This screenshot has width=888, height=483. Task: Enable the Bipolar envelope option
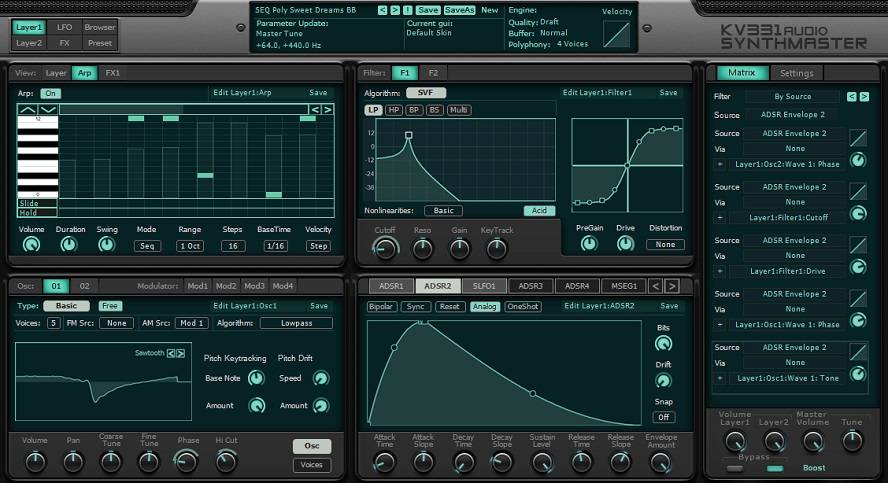pyautogui.click(x=381, y=307)
